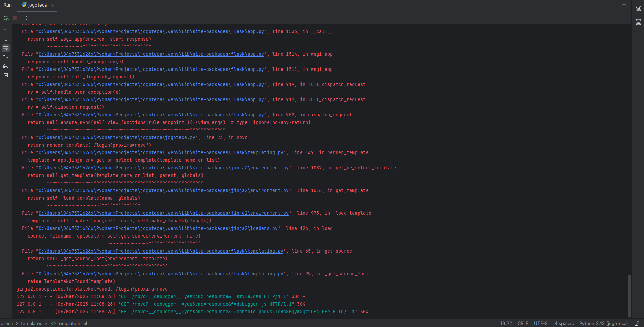Toggle scroll to end of console

pos(6,57)
